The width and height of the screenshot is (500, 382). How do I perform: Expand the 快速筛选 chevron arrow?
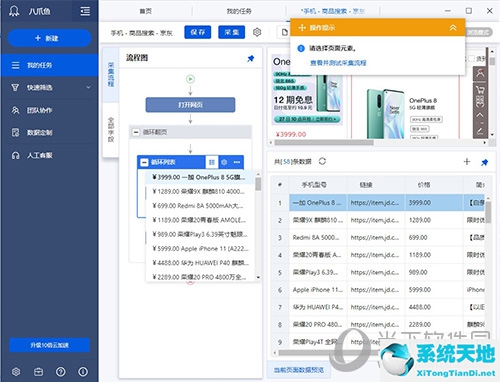[88, 87]
